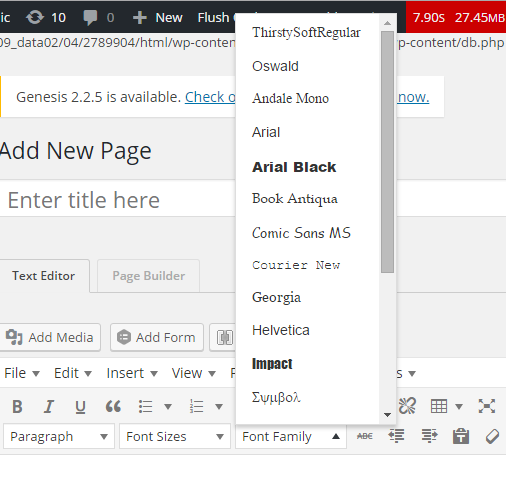Choose ThirstySoftRegular font
Screen dimensions: 506x488
pos(307,33)
